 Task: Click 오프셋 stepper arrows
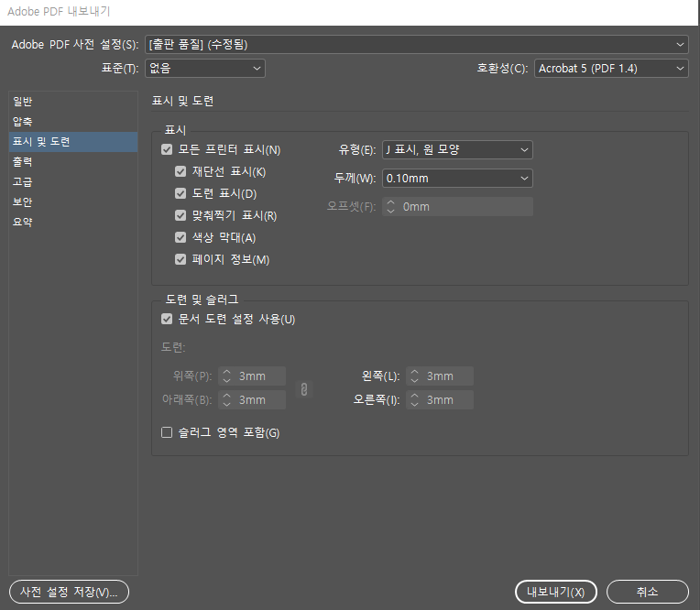click(x=391, y=207)
